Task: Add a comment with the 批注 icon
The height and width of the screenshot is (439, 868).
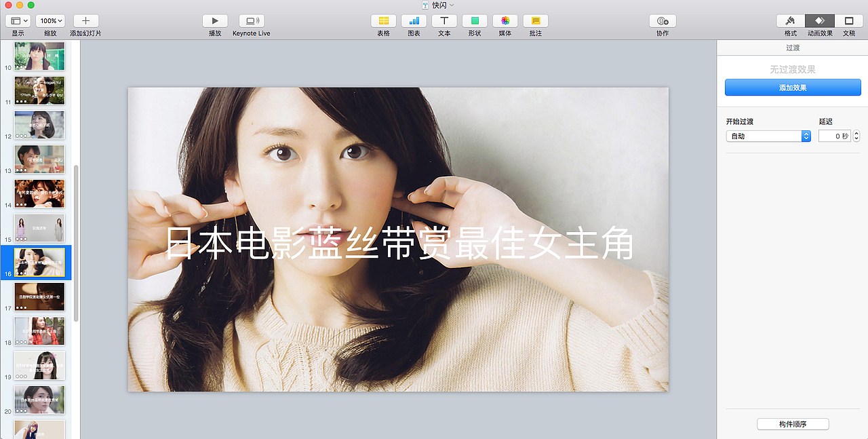Action: (535, 21)
